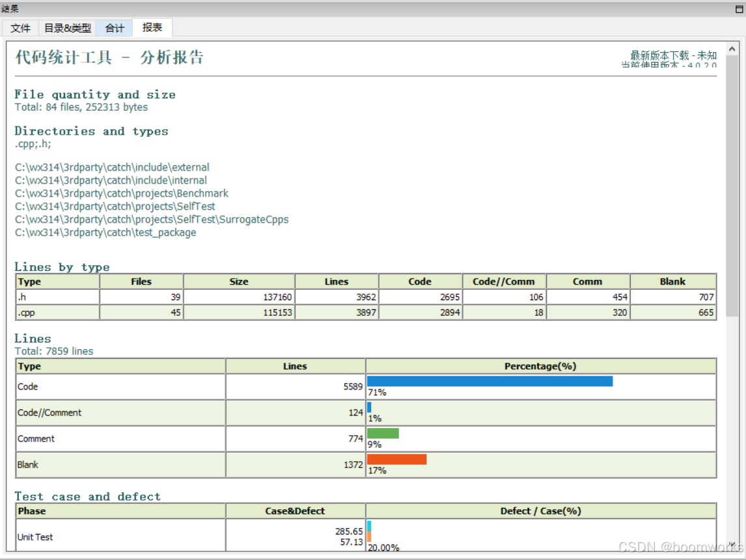
Task: Click the Code//Comm column header
Action: tap(504, 282)
